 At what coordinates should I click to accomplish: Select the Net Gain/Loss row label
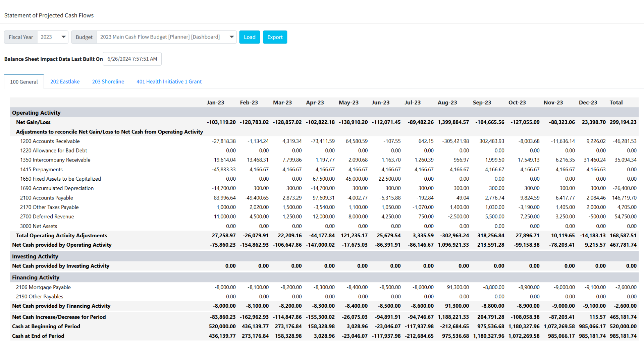33,122
